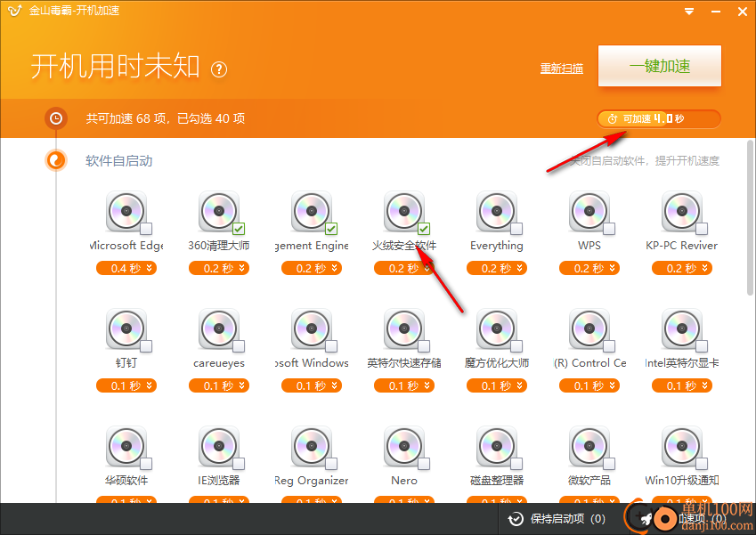Expand the 0.4 秒 dropdown under Microsoft Edge
756x535 pixels.
click(126, 268)
